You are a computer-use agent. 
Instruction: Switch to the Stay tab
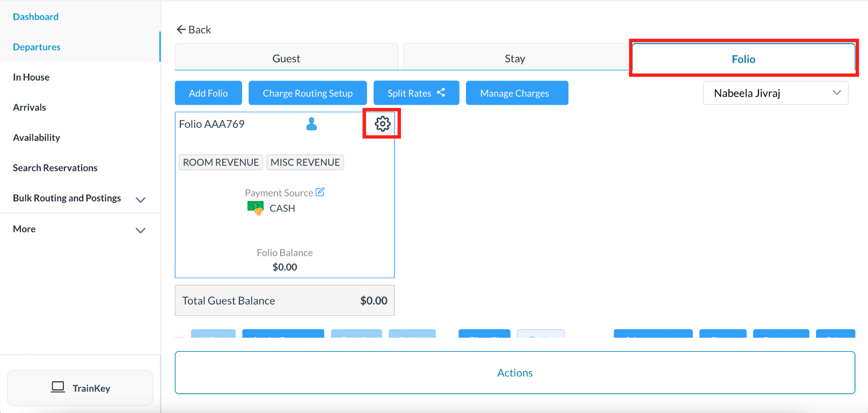coord(514,59)
